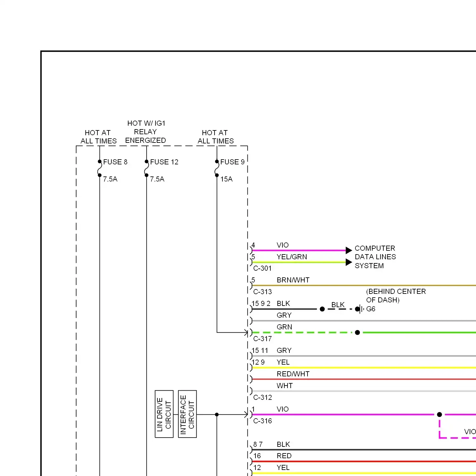Click the splice dot on VIO wire from C-316
Viewport: 476px width, 476px height.
click(440, 414)
